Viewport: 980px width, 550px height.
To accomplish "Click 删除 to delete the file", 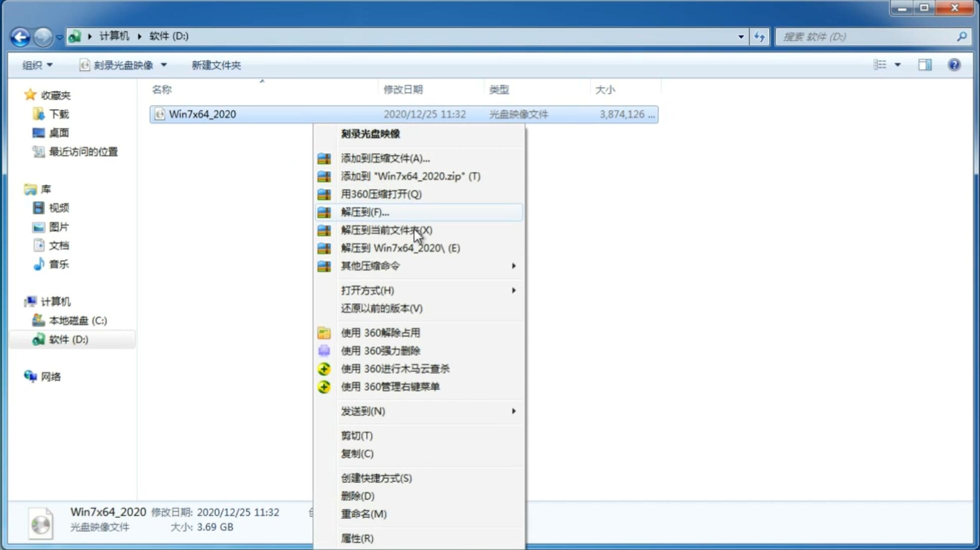I will [x=357, y=495].
